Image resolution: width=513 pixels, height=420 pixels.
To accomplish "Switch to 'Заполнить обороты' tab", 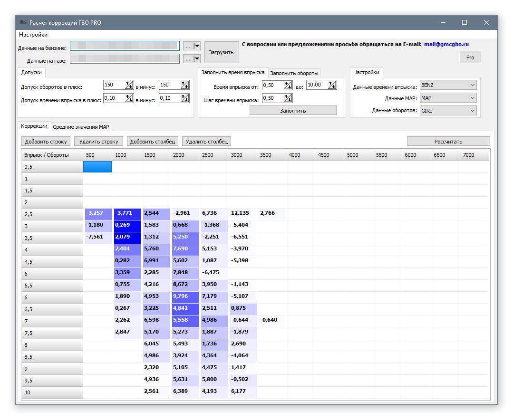I will 294,73.
